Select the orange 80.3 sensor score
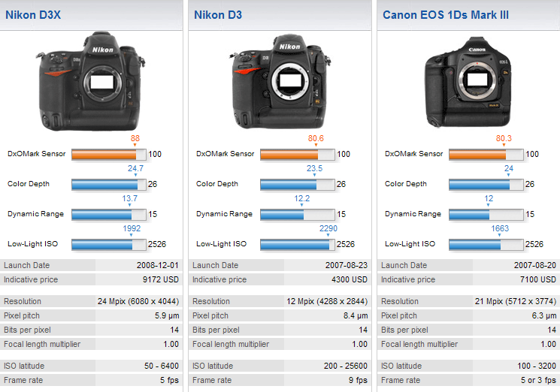Viewport: 560px width, 392px height. pos(504,138)
